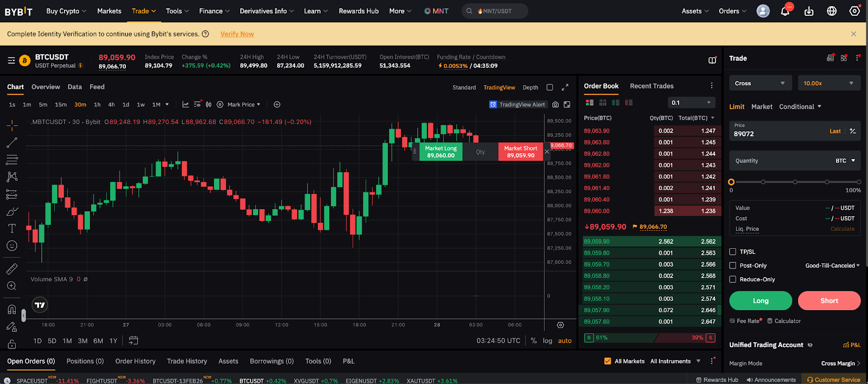The height and width of the screenshot is (384, 868).
Task: Open the Positions (0) tab
Action: [85, 361]
